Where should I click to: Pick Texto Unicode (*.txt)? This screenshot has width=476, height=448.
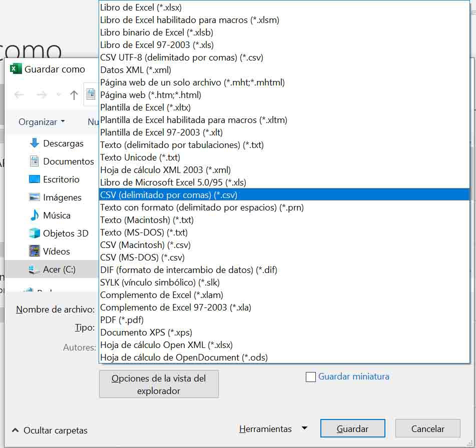(x=284, y=157)
